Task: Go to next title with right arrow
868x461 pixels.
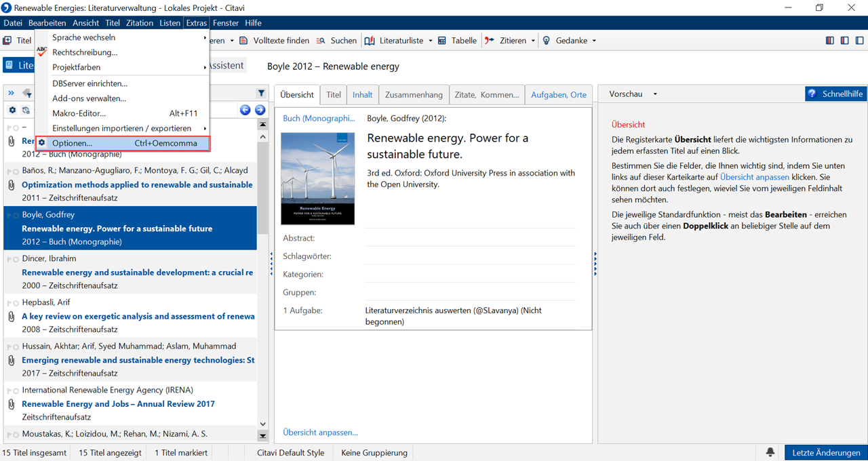Action: click(260, 110)
